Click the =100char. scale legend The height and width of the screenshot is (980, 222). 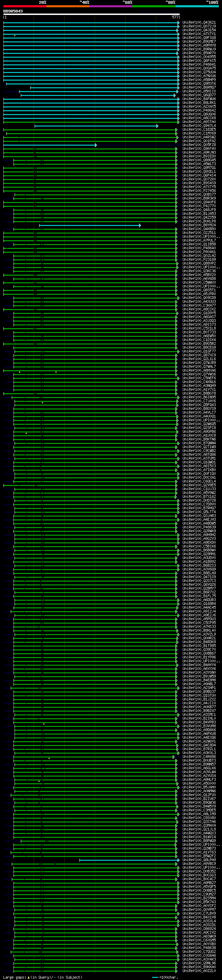pos(165,977)
